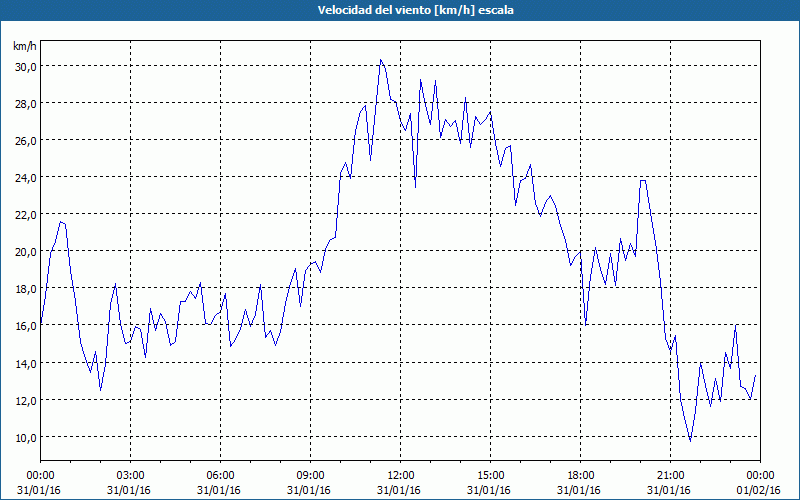
Task: Click the 30,0 y-axis label
Action: point(25,67)
